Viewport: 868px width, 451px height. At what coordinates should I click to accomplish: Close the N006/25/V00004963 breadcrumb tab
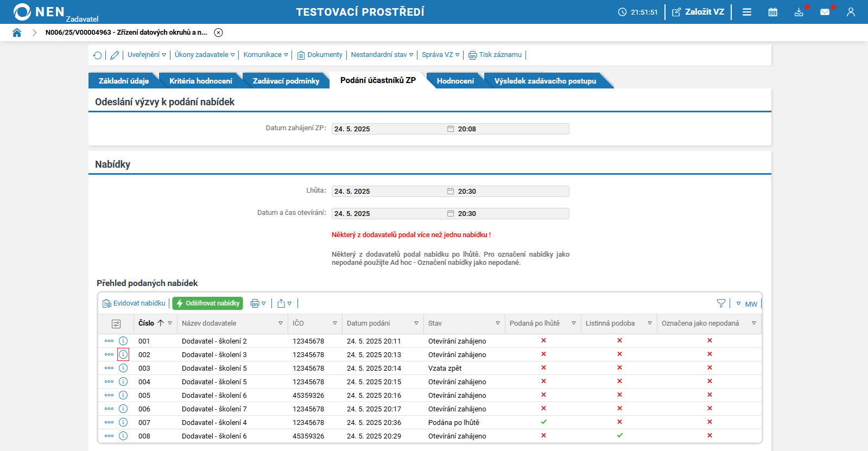(x=218, y=33)
